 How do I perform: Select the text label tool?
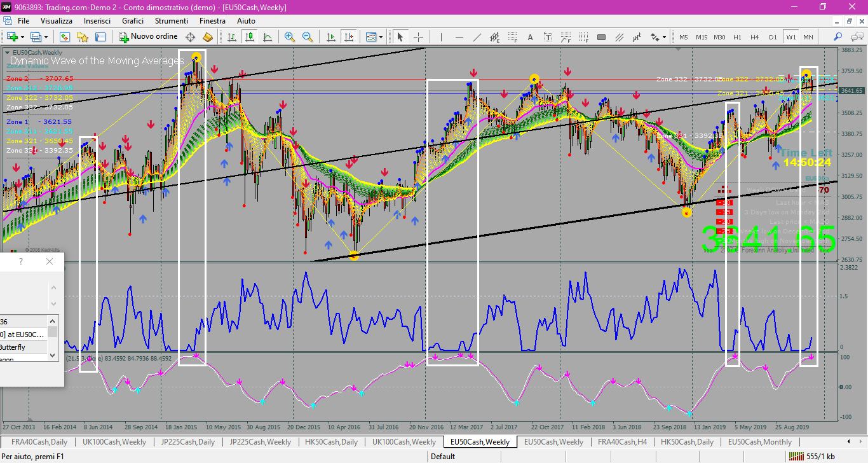pyautogui.click(x=548, y=37)
